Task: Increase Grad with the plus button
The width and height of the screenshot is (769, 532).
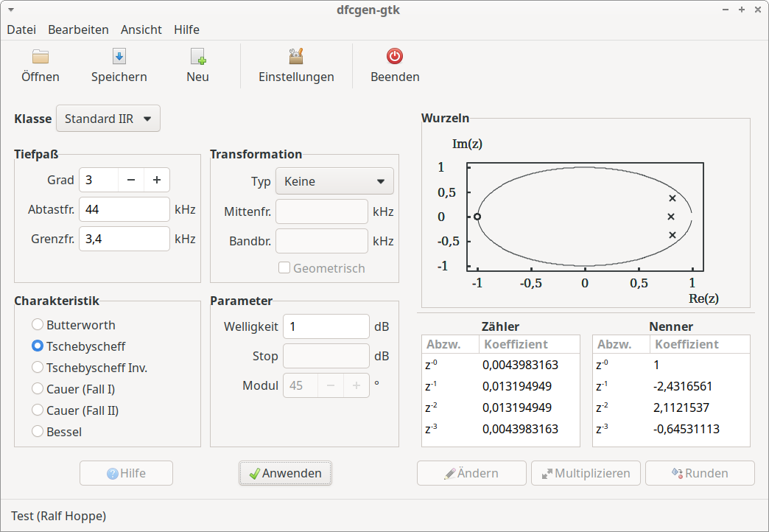Action: (157, 180)
